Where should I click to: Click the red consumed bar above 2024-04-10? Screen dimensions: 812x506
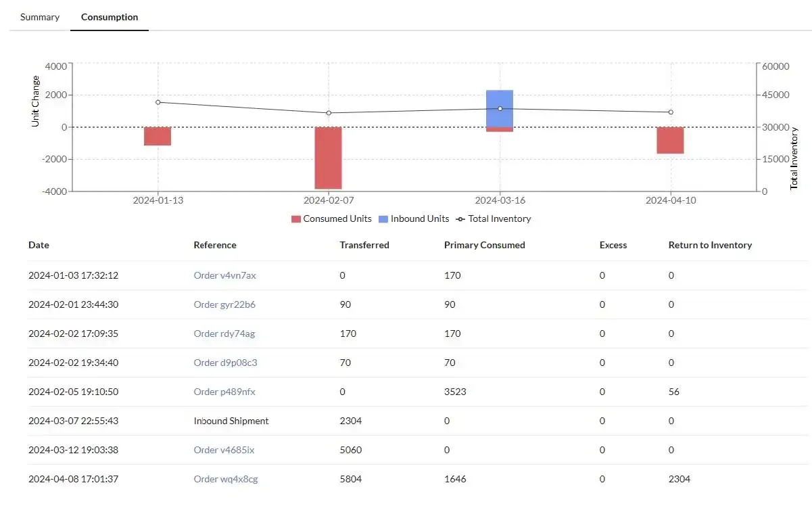point(671,141)
